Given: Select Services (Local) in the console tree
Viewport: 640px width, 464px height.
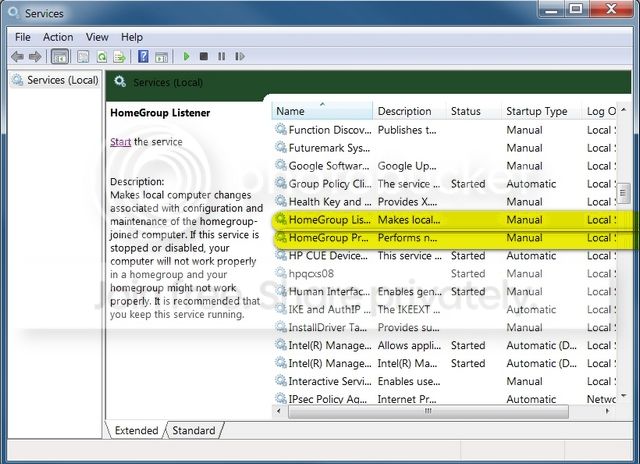Looking at the screenshot, I should click(x=55, y=80).
